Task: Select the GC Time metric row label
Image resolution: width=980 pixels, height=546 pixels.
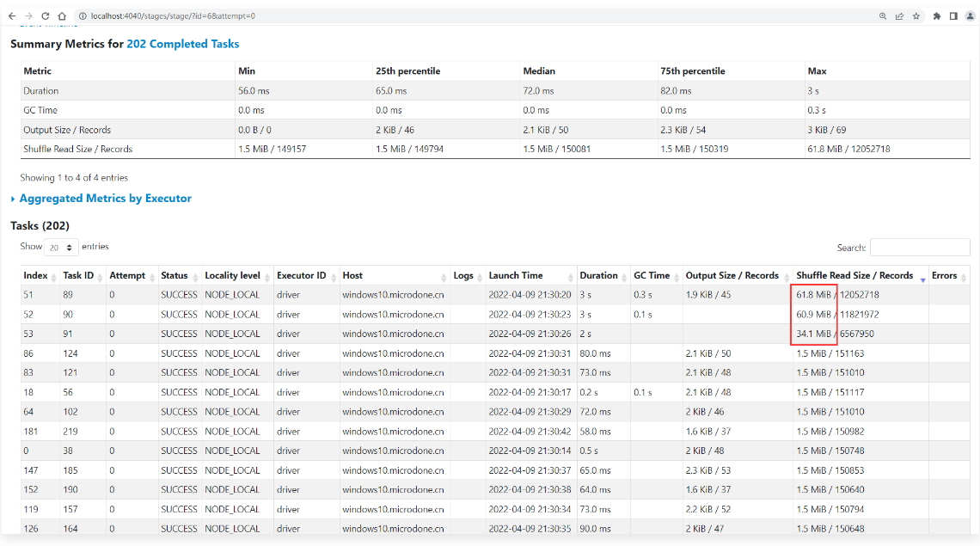Action: (40, 110)
